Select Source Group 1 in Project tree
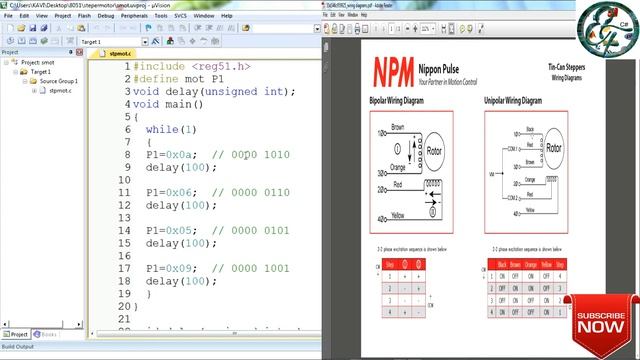This screenshot has height=360, width=640. tap(58, 81)
